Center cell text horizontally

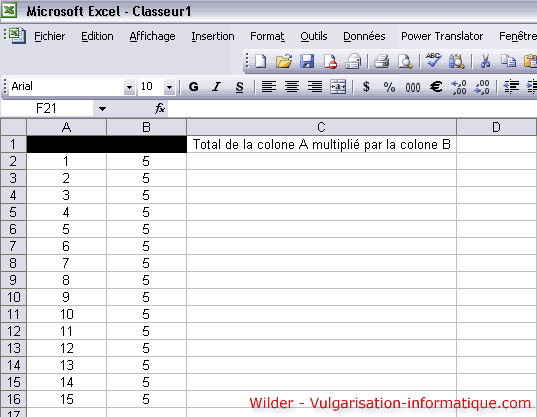pyautogui.click(x=292, y=87)
